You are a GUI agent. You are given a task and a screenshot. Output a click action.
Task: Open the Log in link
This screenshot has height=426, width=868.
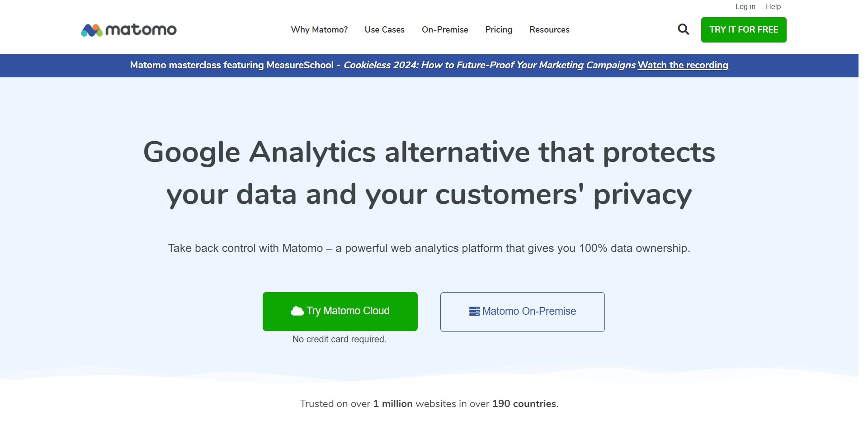(745, 6)
